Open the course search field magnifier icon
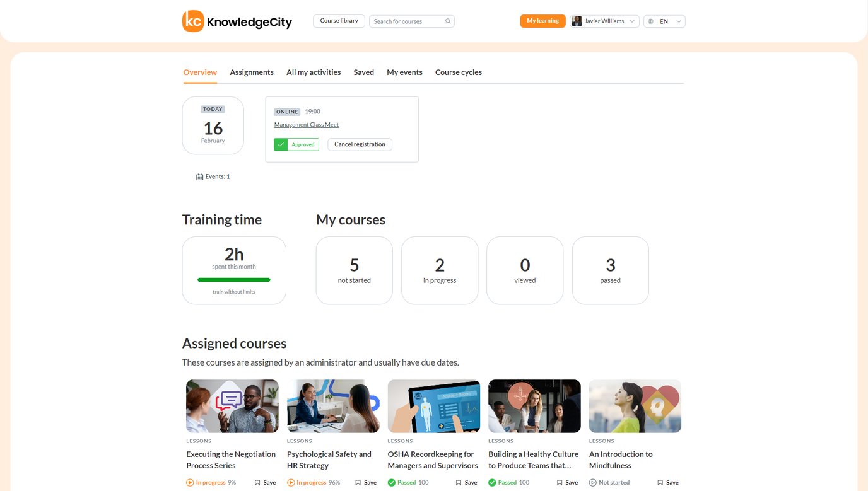Viewport: 868px width, 491px height. click(448, 21)
